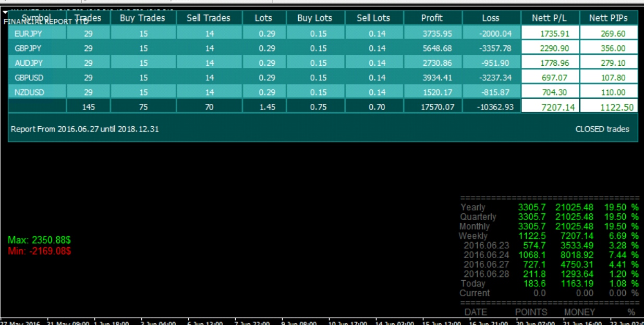Image resolution: width=644 pixels, height=325 pixels.
Task: Click the Lots column header
Action: point(263,18)
